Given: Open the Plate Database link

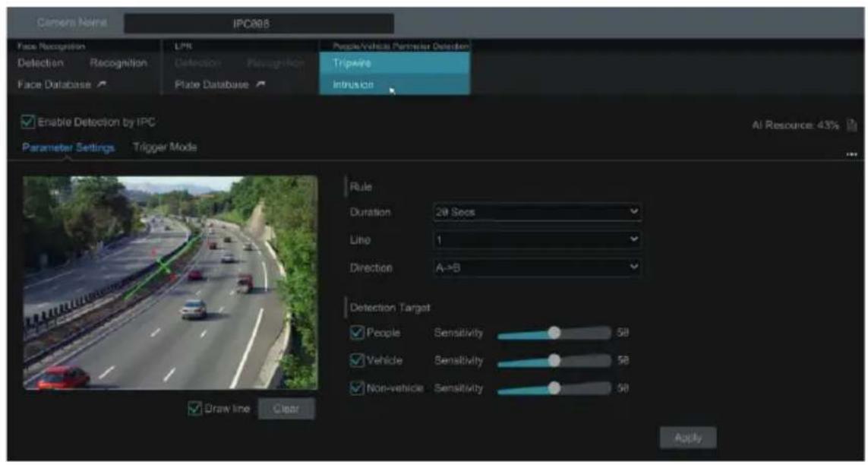Looking at the screenshot, I should (x=211, y=84).
